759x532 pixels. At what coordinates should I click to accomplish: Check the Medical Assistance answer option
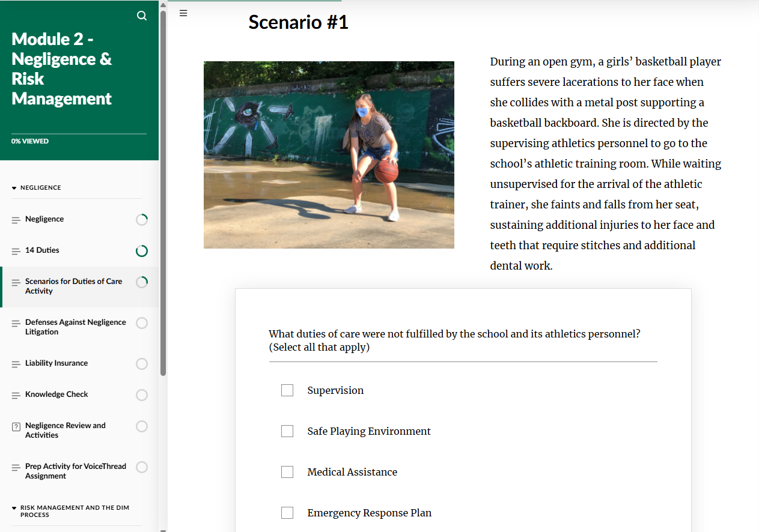pos(287,471)
